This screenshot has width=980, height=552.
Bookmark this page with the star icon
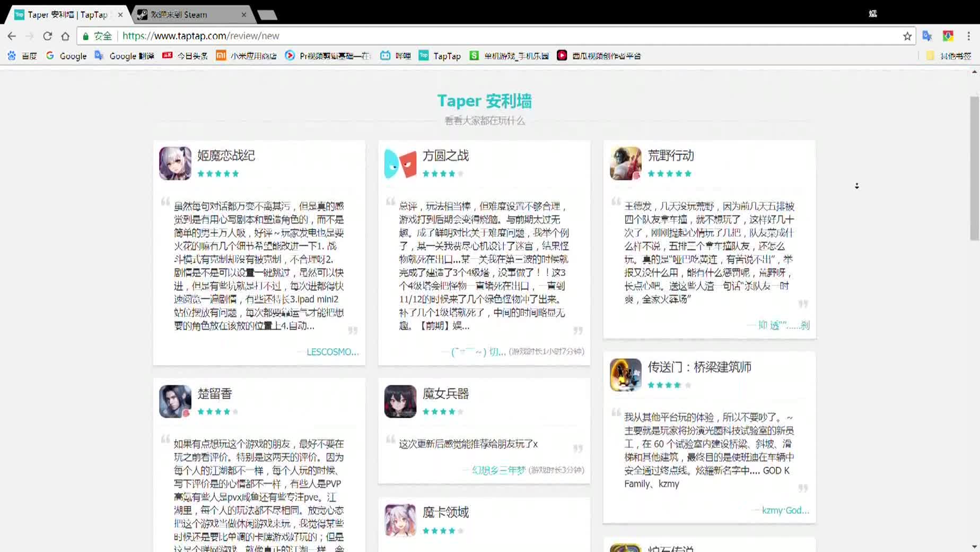click(x=907, y=36)
